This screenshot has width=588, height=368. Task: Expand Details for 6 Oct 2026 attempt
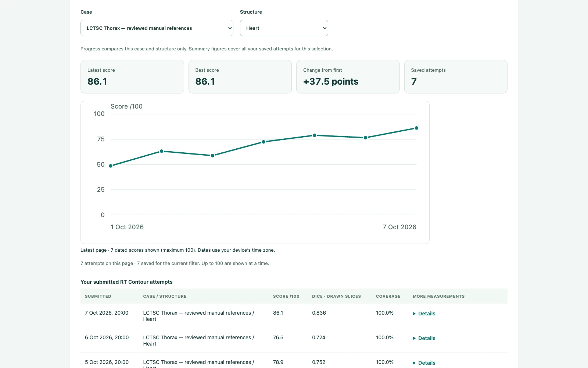point(424,338)
